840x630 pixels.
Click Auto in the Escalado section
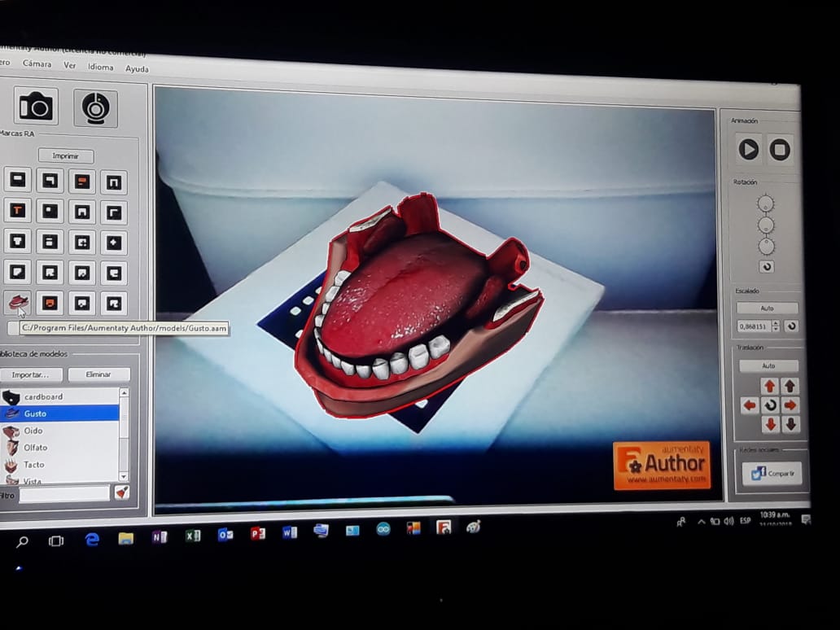click(767, 308)
